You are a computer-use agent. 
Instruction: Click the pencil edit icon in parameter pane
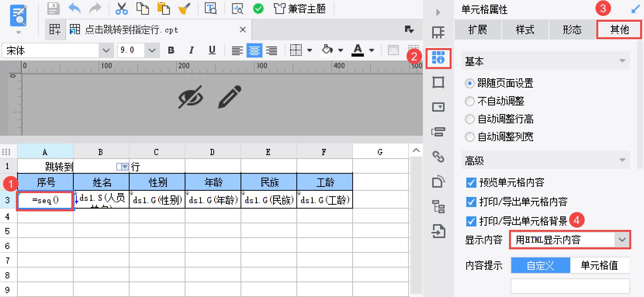(230, 97)
